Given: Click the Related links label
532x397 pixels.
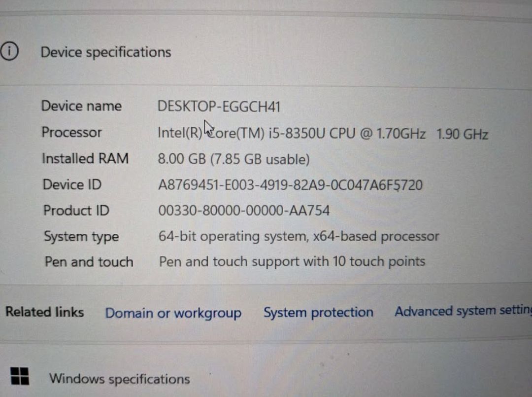Looking at the screenshot, I should pyautogui.click(x=44, y=312).
